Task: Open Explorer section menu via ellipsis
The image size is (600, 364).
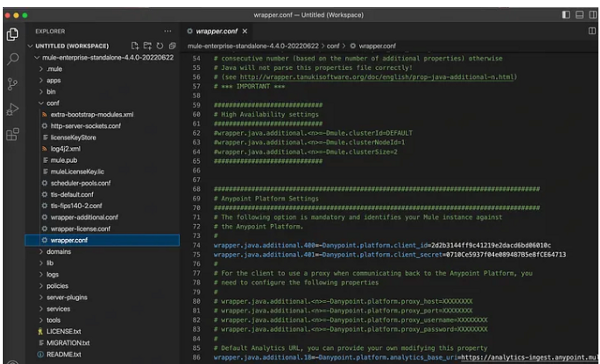Action: [168, 31]
